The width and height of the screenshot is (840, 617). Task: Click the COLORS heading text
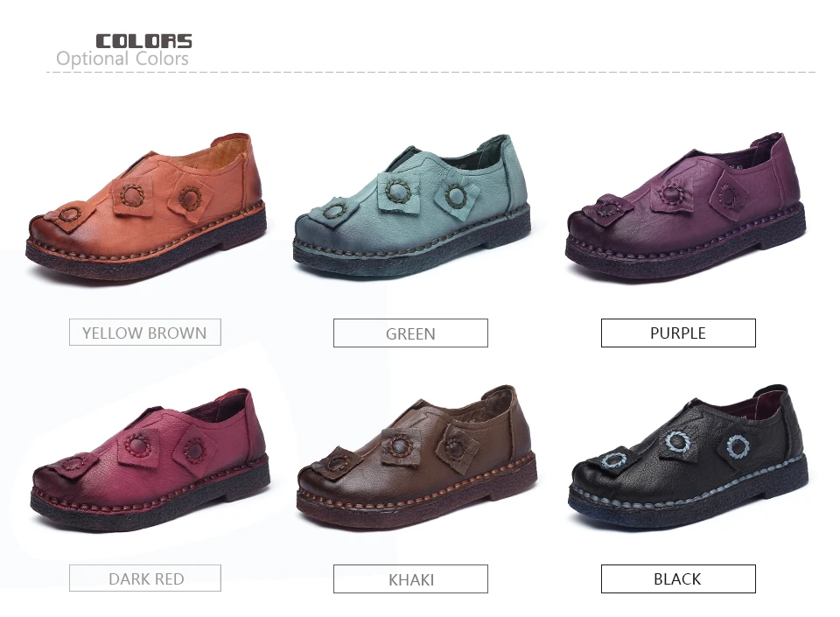[x=143, y=41]
